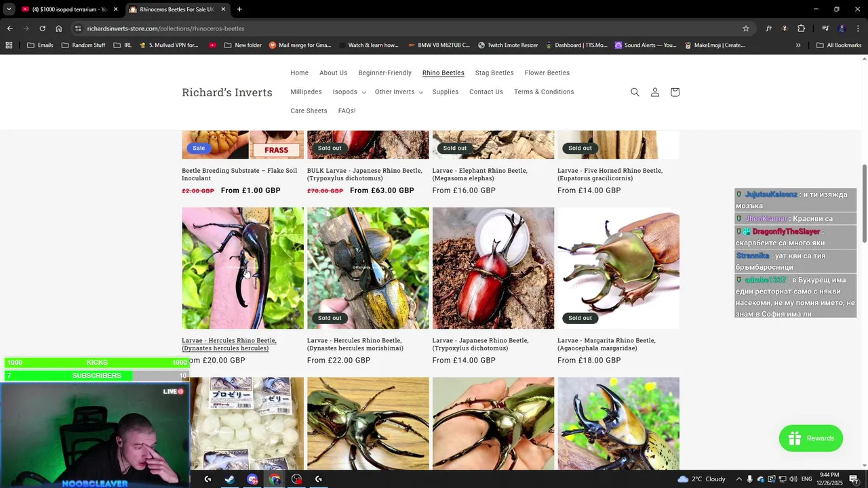Reload the page with refresh icon
The width and height of the screenshot is (868, 488).
[x=42, y=28]
